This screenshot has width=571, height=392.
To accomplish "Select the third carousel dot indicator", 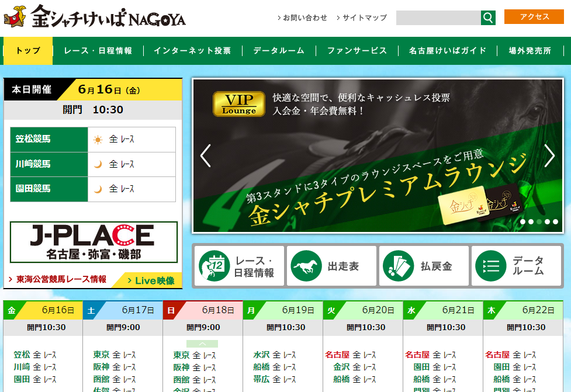I will click(539, 221).
